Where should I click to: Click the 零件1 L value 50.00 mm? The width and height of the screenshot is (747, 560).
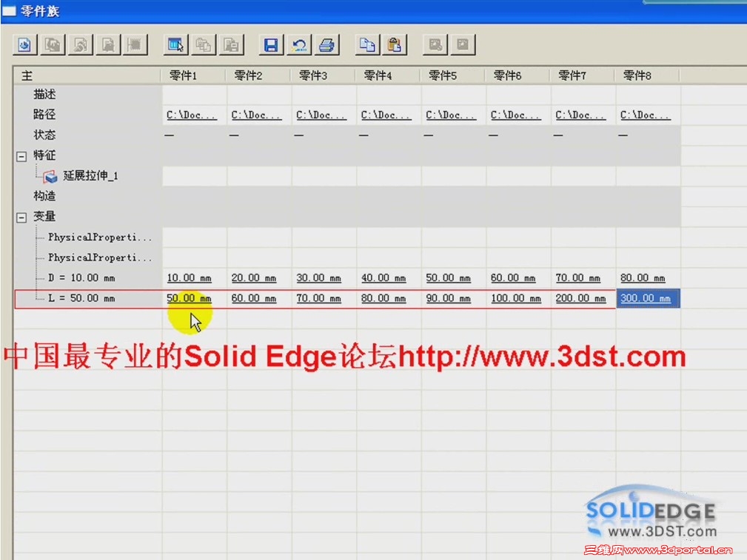point(189,299)
